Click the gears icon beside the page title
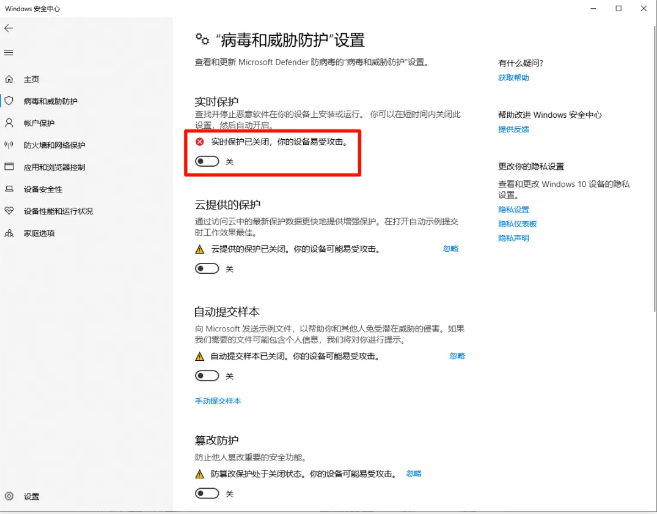Viewport: 657px width, 514px height. point(202,39)
